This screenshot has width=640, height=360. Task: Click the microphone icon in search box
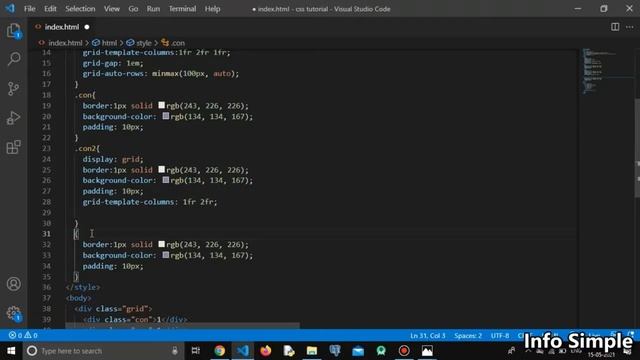pos(175,351)
